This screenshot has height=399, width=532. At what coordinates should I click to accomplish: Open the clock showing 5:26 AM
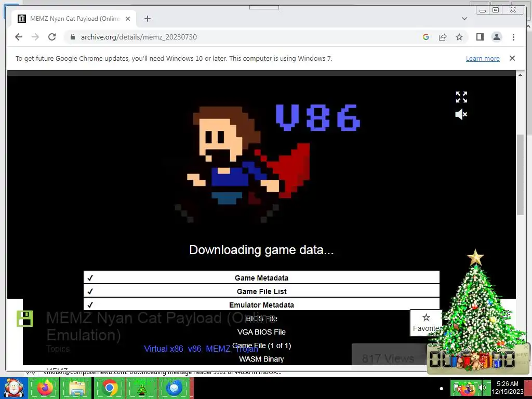coord(507,388)
